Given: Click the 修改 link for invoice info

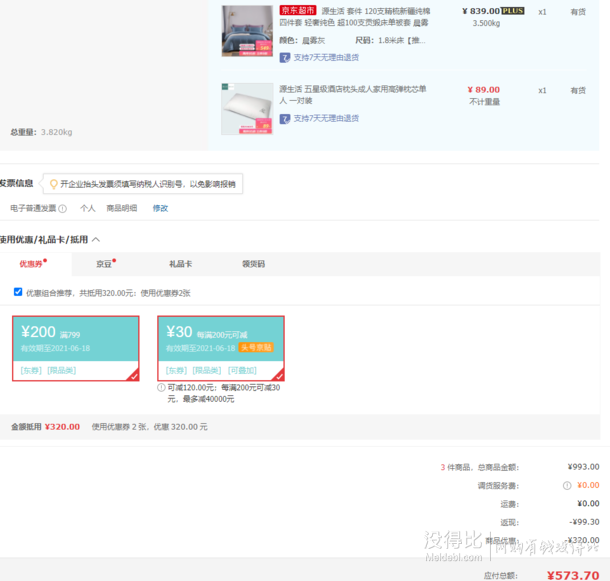Looking at the screenshot, I should click(160, 209).
